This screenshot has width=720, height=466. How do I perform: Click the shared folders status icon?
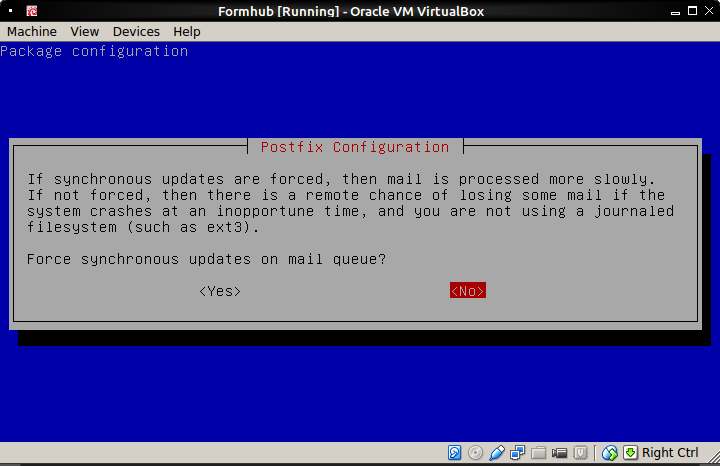tap(538, 453)
